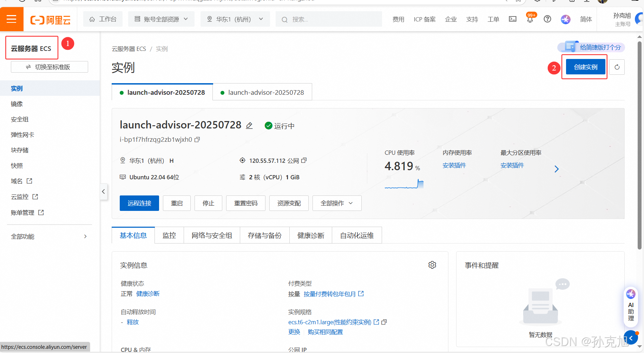Open 工作台 in the top bar
The width and height of the screenshot is (644, 353).
(x=103, y=19)
